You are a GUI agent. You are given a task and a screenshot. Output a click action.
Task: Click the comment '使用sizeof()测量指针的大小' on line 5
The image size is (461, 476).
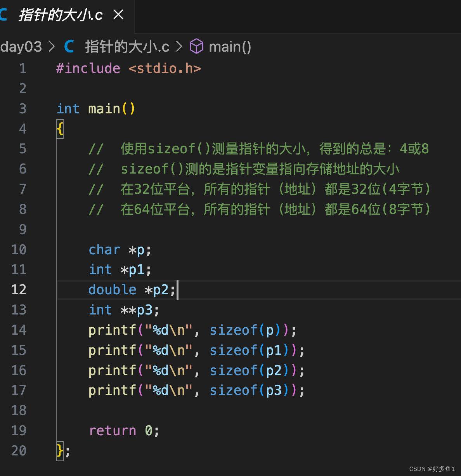tap(213, 149)
